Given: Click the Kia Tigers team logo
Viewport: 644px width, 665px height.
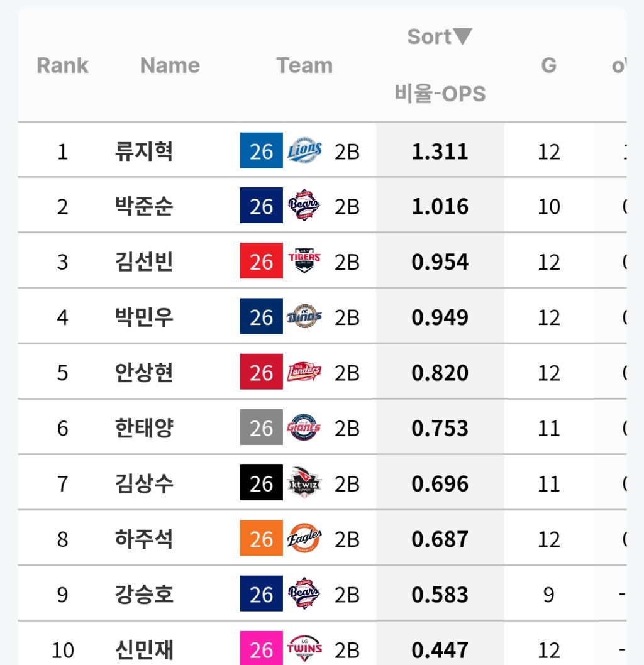Looking at the screenshot, I should [x=304, y=260].
